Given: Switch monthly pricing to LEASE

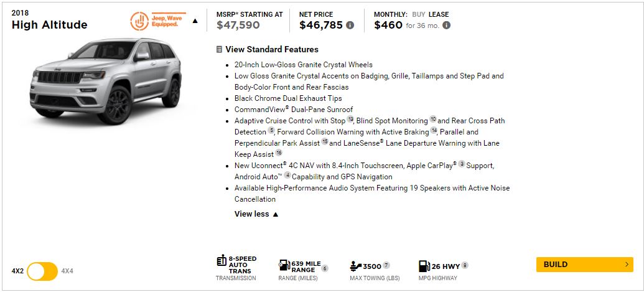Looking at the screenshot, I should pos(439,14).
